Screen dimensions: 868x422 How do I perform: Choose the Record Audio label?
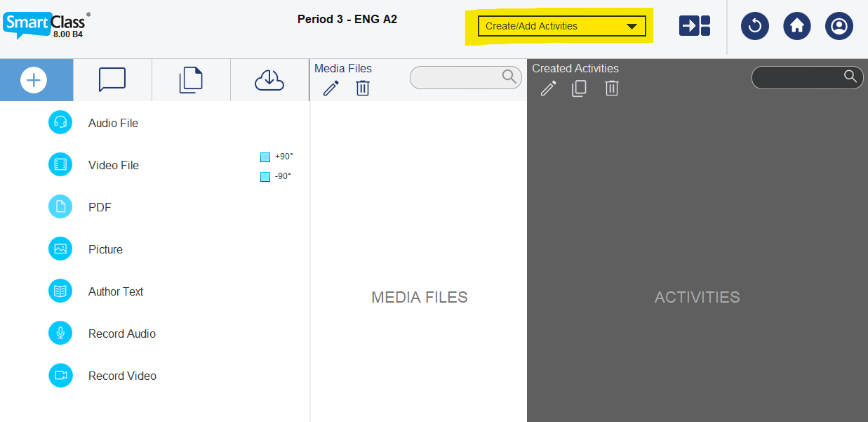(122, 334)
